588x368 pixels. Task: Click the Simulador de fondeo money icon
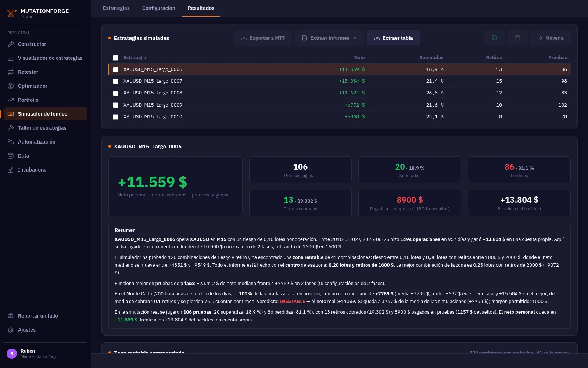11,114
